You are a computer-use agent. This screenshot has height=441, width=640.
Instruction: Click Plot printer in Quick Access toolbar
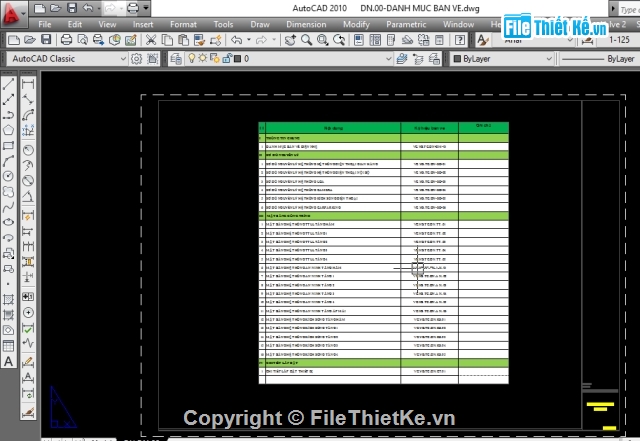(x=133, y=8)
